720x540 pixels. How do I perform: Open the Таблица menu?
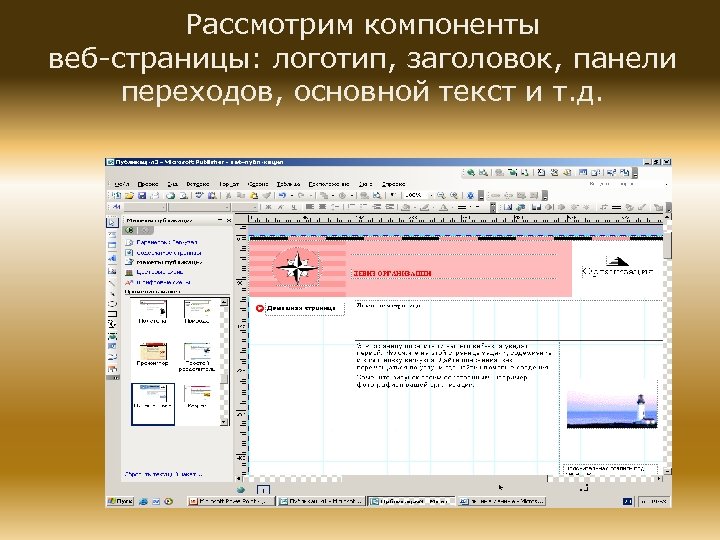(x=288, y=184)
